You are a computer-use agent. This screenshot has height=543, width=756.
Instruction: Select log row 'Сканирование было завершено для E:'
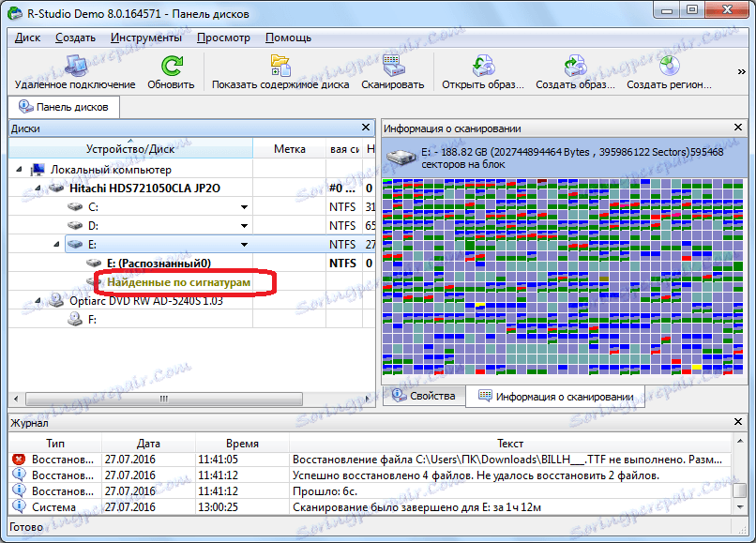coord(370,506)
